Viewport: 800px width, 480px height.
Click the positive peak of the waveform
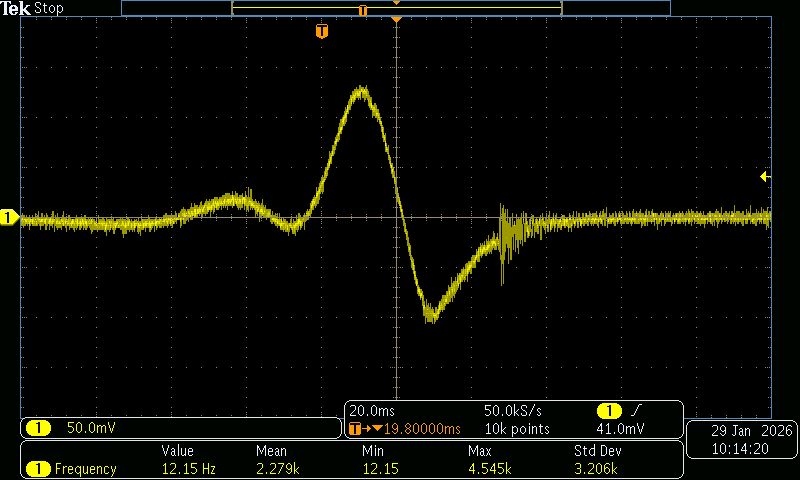point(362,90)
